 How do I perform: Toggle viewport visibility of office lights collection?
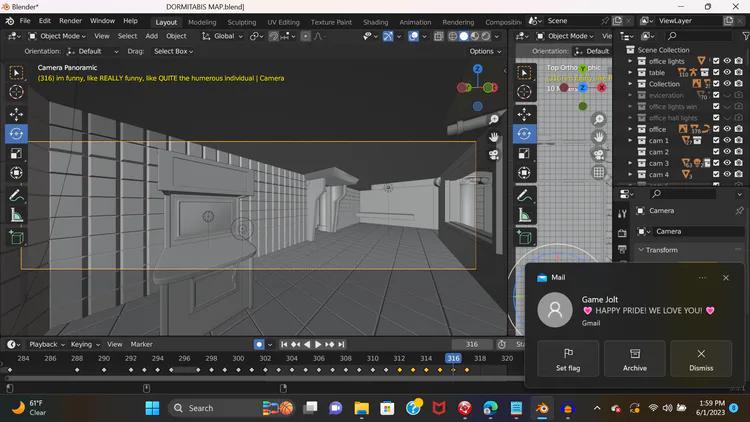[727, 61]
